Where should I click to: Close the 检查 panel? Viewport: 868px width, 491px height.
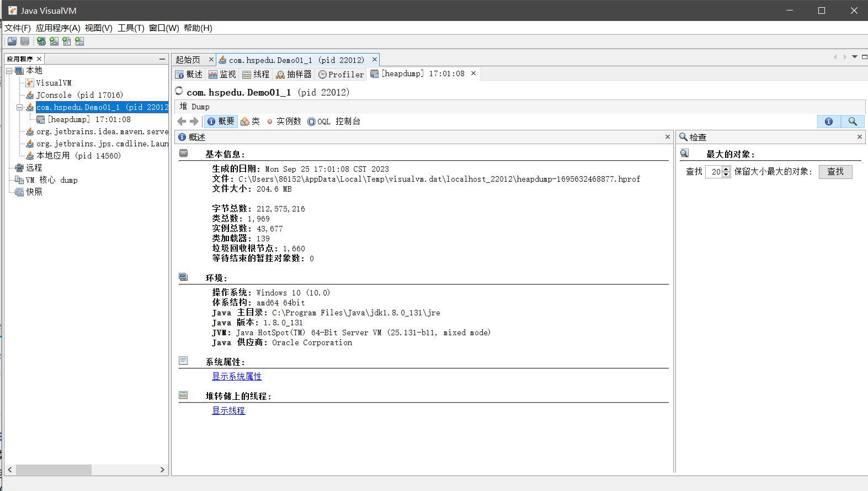(x=860, y=136)
